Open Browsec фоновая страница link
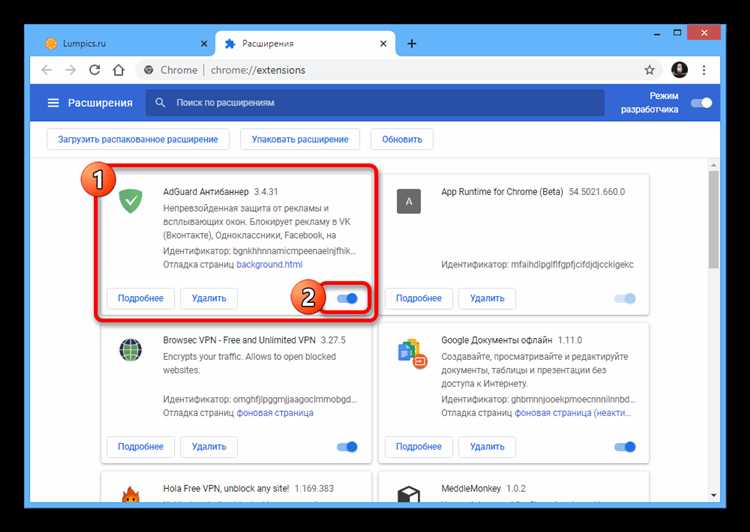Viewport: 750px width, 532px height. coord(275,413)
